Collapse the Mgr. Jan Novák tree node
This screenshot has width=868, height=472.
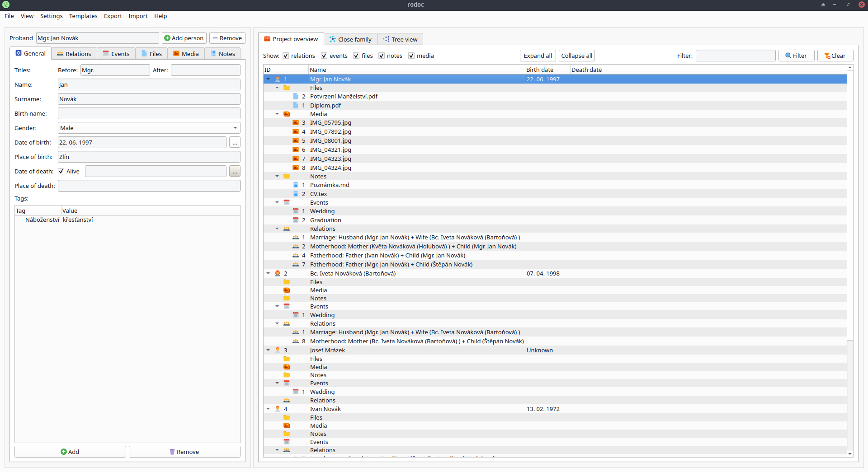pyautogui.click(x=268, y=79)
